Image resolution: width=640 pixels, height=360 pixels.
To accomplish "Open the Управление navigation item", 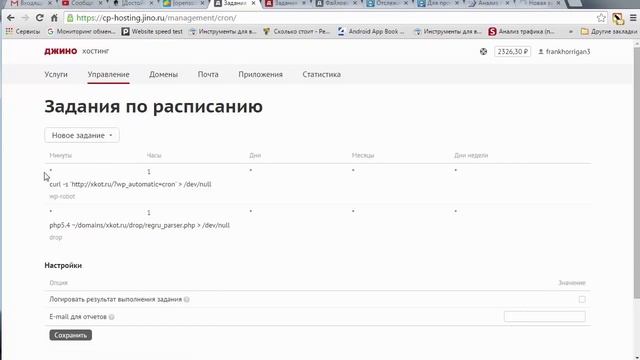I will (x=108, y=74).
